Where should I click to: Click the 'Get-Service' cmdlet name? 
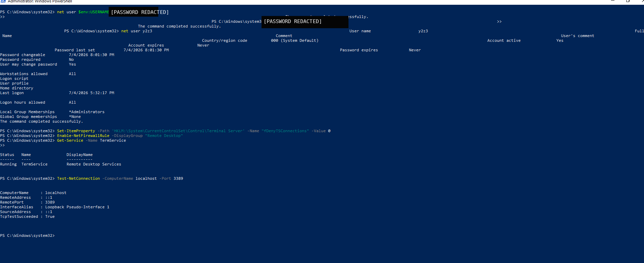[x=70, y=140]
